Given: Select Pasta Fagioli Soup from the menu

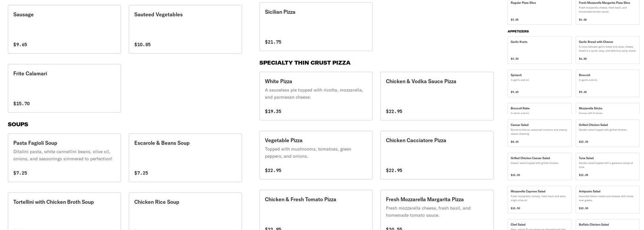Looking at the screenshot, I should (64, 158).
